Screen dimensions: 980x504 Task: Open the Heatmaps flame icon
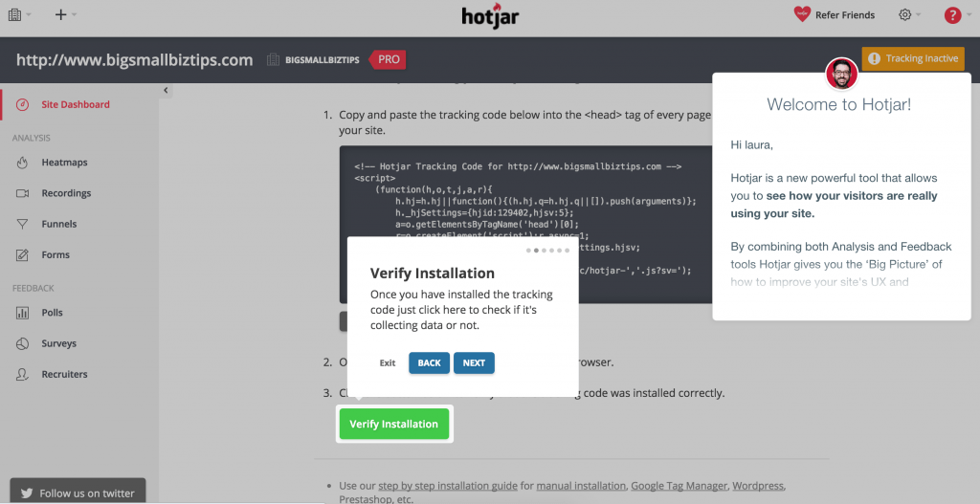(22, 163)
